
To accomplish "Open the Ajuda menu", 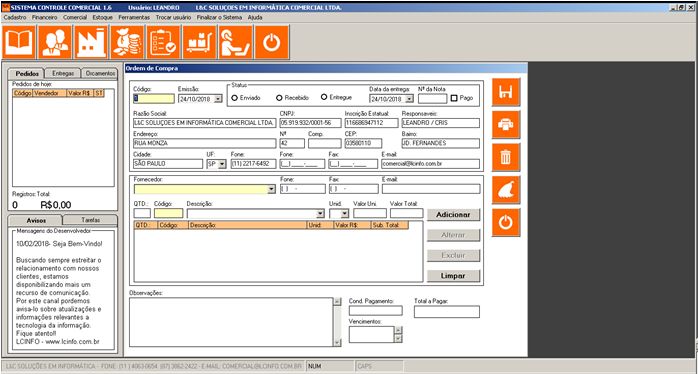I will 255,17.
